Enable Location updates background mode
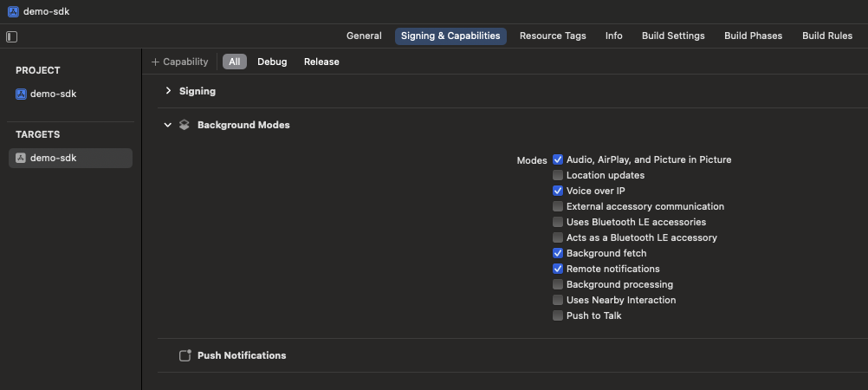The width and height of the screenshot is (868, 390). (558, 175)
